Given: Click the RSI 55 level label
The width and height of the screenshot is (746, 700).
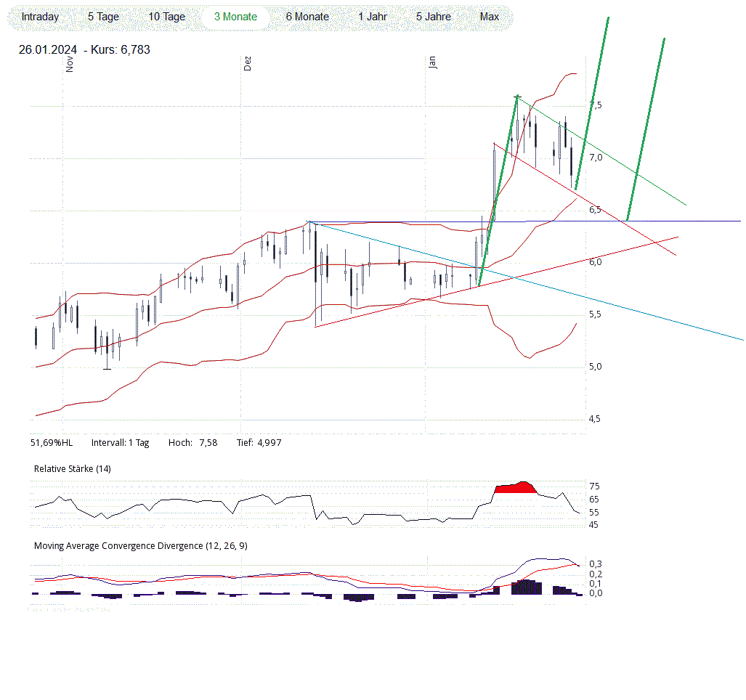Looking at the screenshot, I should [x=594, y=513].
